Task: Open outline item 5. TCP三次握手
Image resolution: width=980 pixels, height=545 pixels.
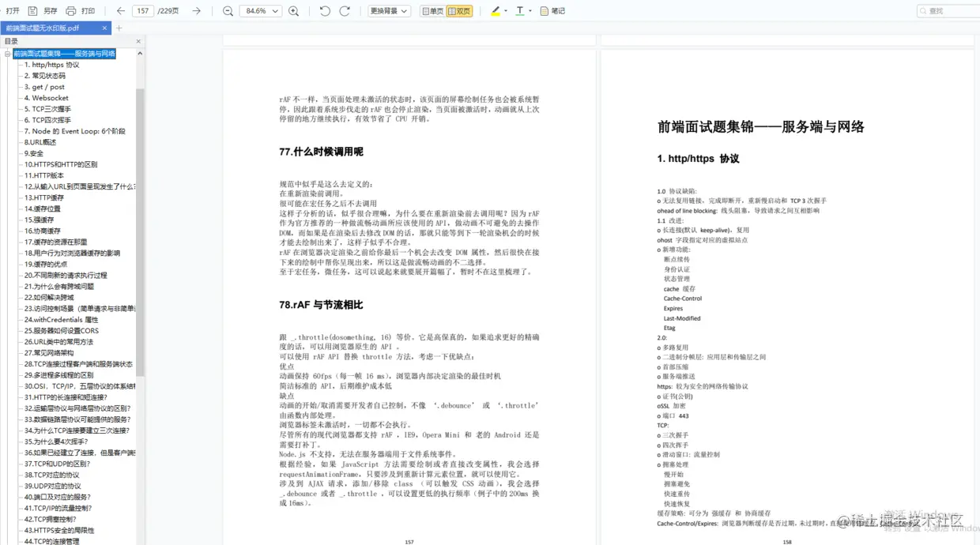Action: (47, 109)
